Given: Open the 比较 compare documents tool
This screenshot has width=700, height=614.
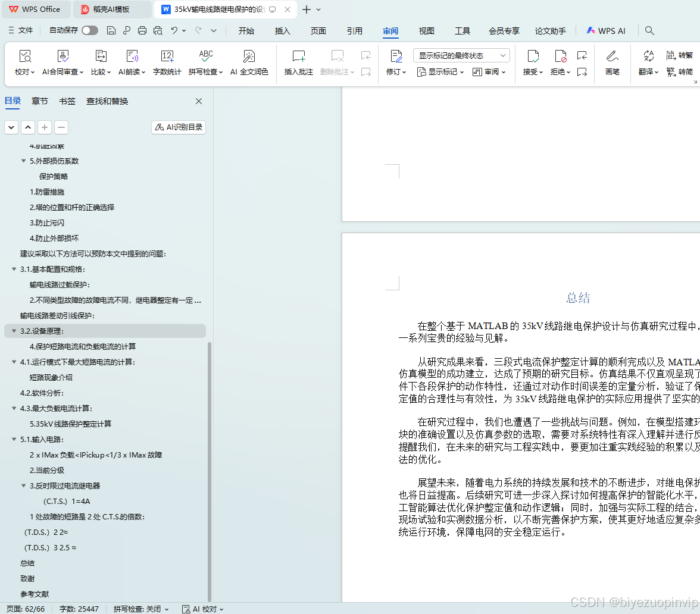Looking at the screenshot, I should pyautogui.click(x=101, y=63).
